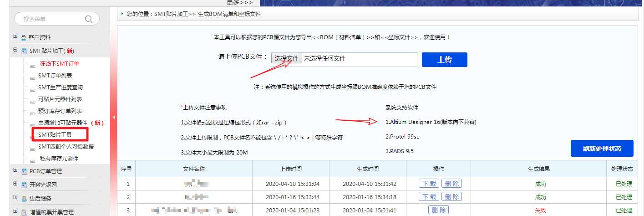Collapse the SMT贴片加工 tree node
Screen dimensions: 644x216
15,50
